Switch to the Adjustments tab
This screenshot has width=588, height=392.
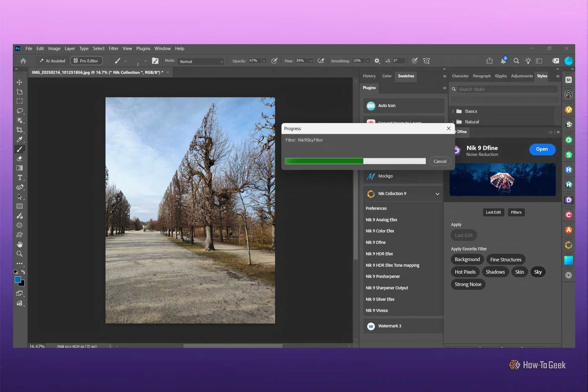pyautogui.click(x=522, y=76)
